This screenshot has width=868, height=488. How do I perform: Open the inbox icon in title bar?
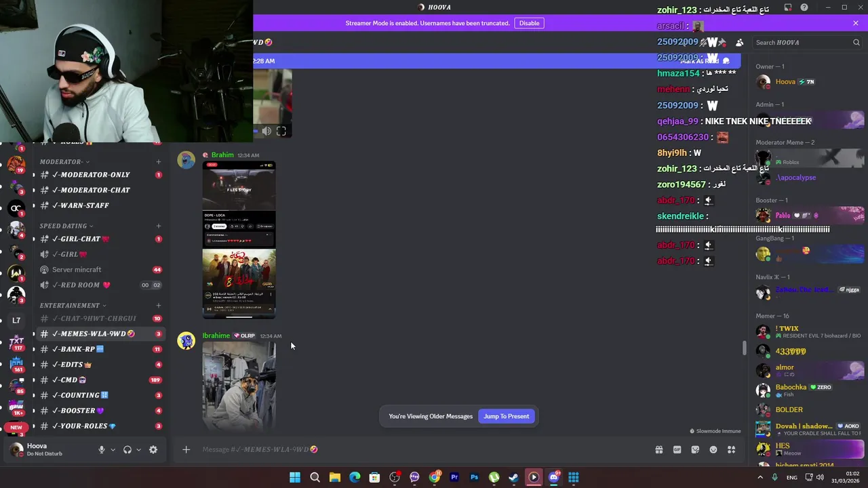pos(788,7)
